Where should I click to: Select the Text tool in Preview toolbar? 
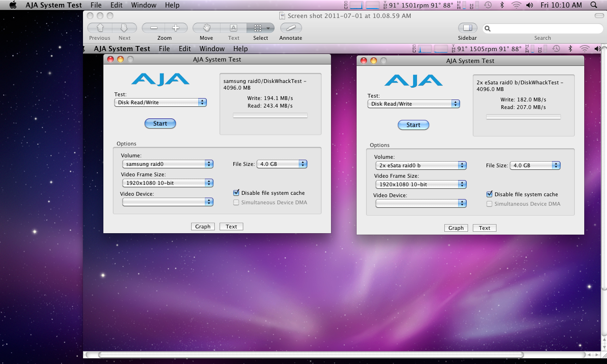pyautogui.click(x=233, y=28)
